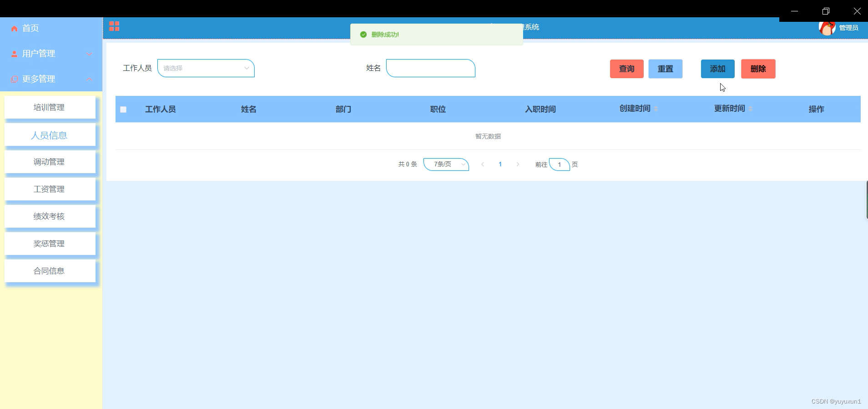Click the 管理员 username label

[849, 28]
